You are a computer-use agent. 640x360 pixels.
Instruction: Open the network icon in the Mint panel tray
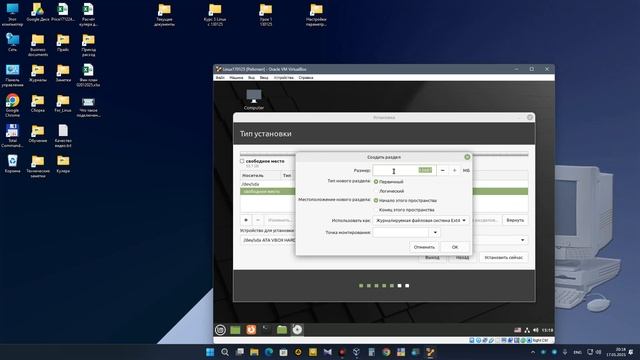527,330
